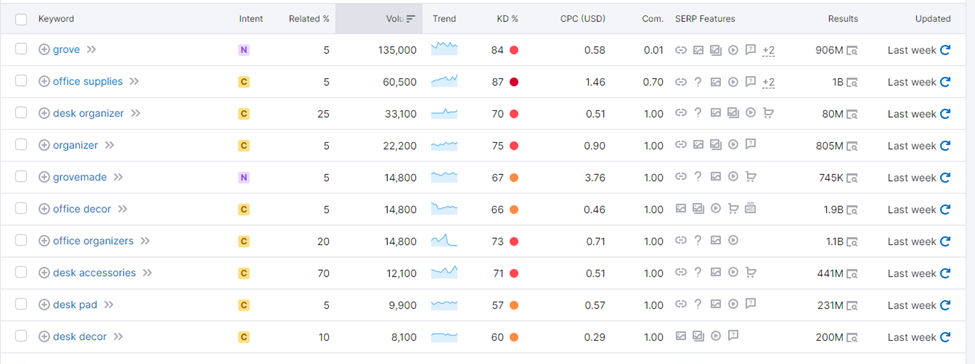This screenshot has height=364, width=975.
Task: Expand desk accessories chevrons
Action: 147,273
